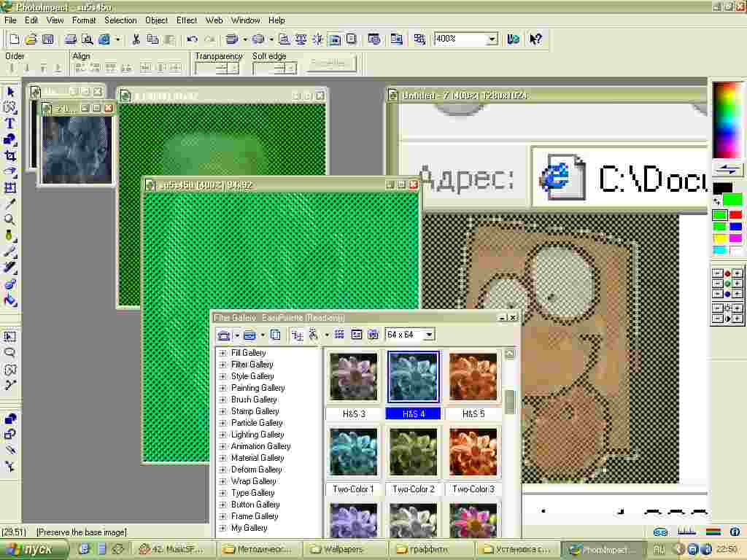Viewport: 747px width, 560px height.
Task: Select the Crop tool
Action: point(10,156)
